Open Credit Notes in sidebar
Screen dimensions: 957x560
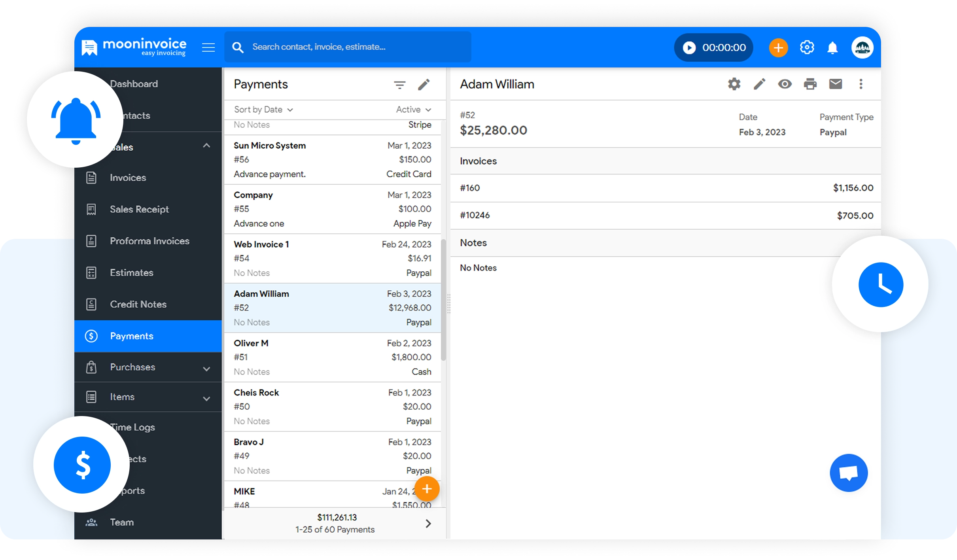pos(138,304)
